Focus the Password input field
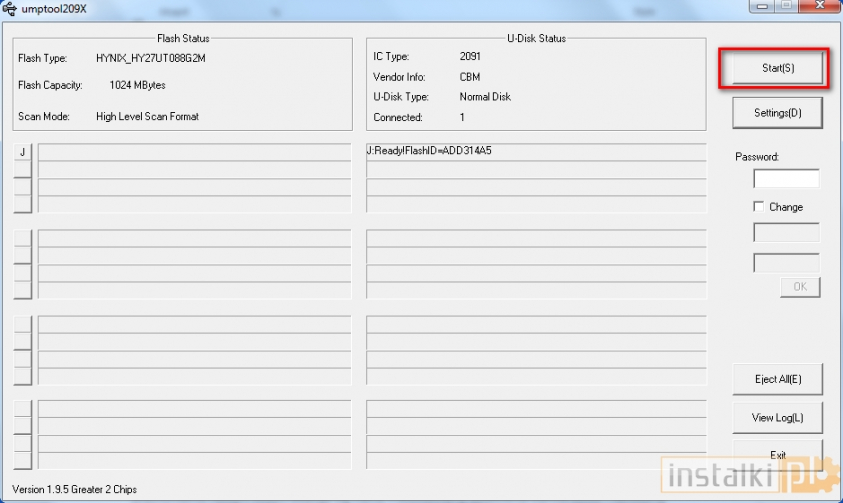The image size is (843, 503). (785, 179)
